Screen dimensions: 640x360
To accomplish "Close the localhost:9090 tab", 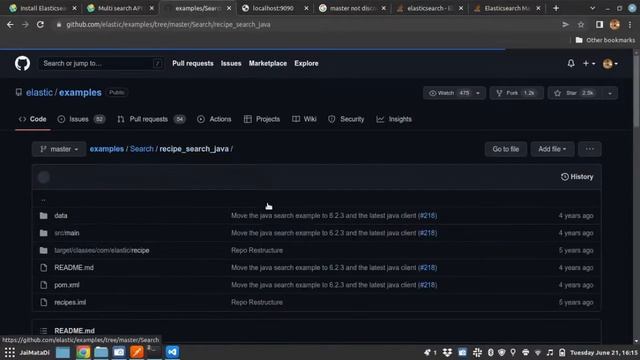I will pos(306,8).
